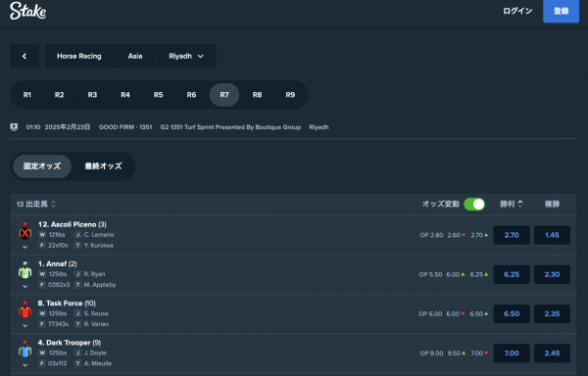Expand details for Task Force
The width and height of the screenshot is (588, 376).
[25, 326]
